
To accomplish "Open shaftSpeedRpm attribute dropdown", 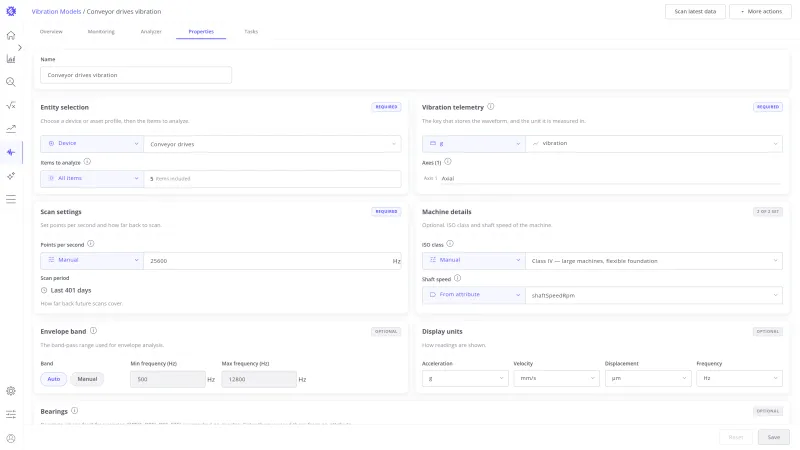I will pyautogui.click(x=654, y=295).
